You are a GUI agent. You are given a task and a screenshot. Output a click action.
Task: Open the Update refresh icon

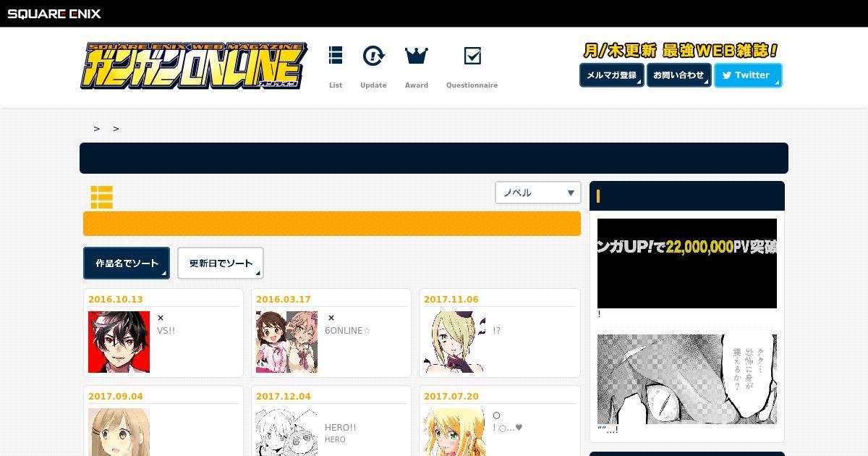pyautogui.click(x=373, y=56)
